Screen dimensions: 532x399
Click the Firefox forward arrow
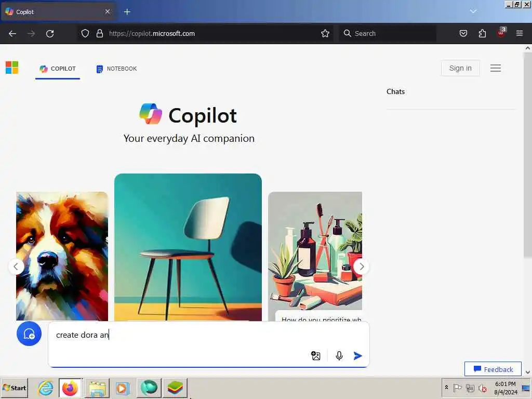(31, 34)
